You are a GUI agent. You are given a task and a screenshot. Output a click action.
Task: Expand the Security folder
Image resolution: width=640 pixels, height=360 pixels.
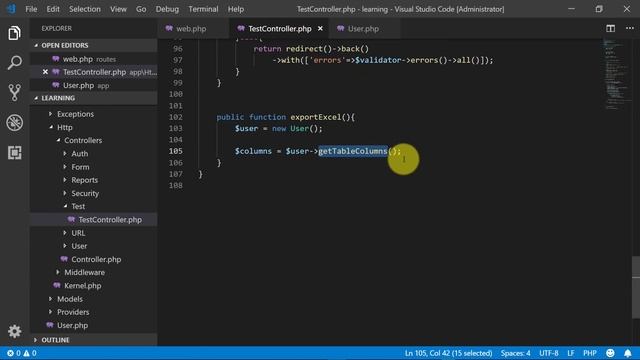(85, 193)
